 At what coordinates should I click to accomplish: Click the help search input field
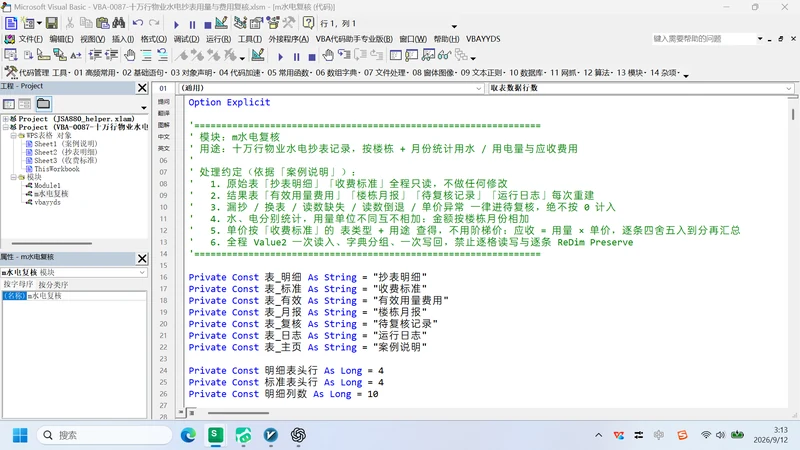703,39
